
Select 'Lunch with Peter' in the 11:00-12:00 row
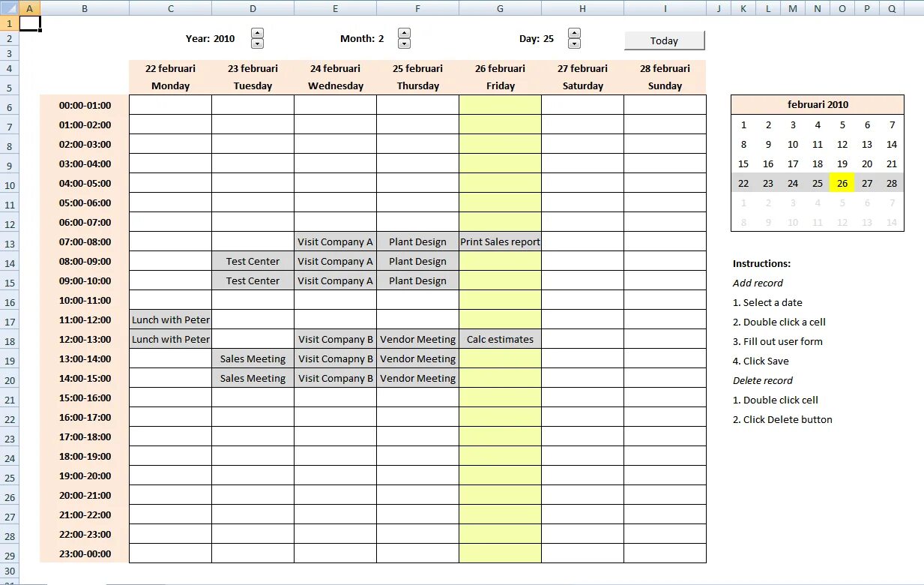click(x=171, y=319)
